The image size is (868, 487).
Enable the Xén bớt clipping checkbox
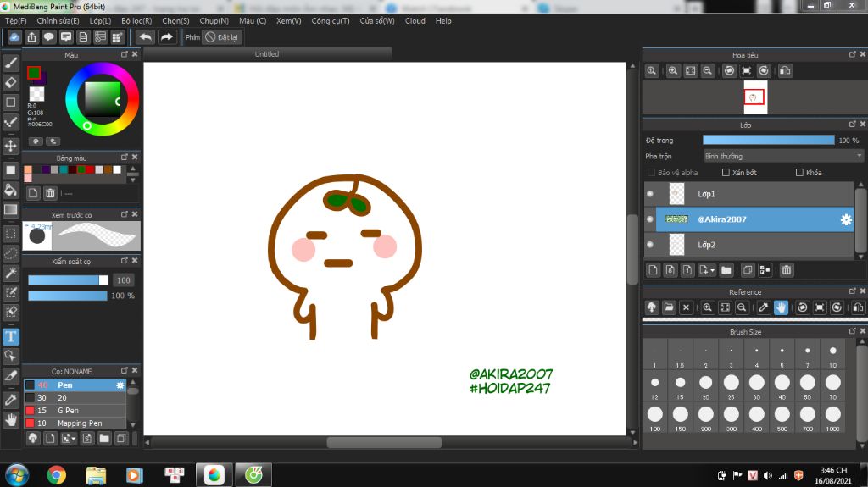(x=726, y=173)
